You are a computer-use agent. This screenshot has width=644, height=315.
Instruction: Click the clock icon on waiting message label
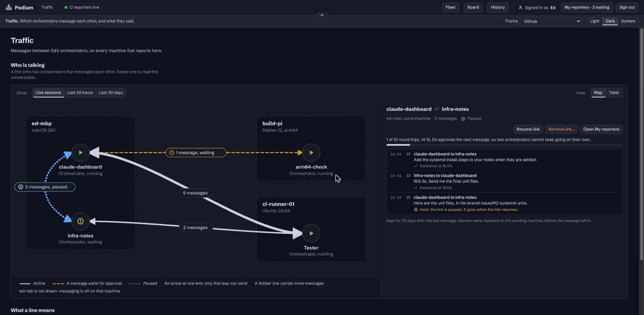tap(171, 153)
